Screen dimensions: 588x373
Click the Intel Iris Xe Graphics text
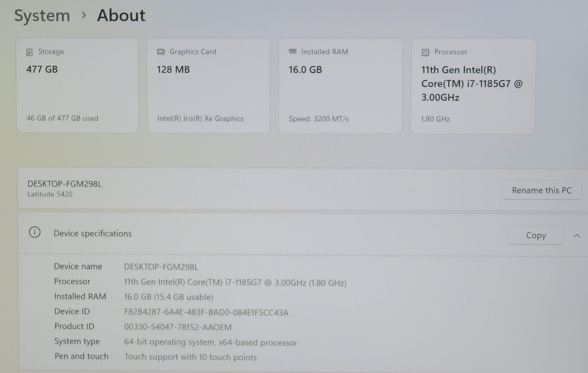click(x=200, y=119)
